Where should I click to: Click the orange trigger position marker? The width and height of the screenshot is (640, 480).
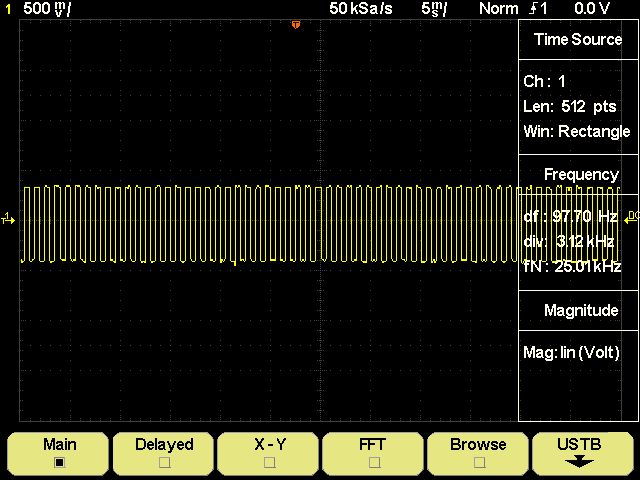point(296,25)
